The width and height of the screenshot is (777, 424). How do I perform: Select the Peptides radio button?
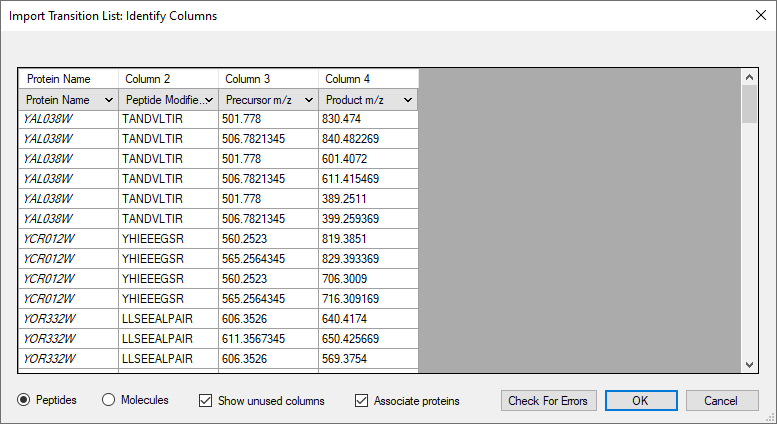click(x=23, y=400)
